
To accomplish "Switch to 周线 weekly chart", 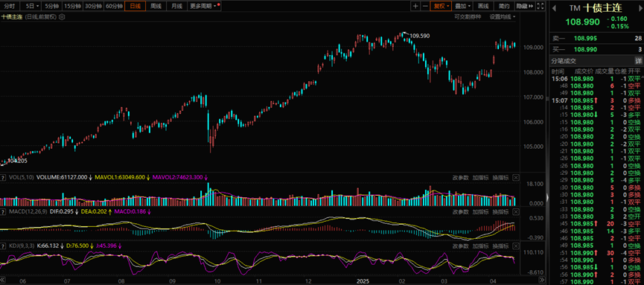I will pos(156,6).
